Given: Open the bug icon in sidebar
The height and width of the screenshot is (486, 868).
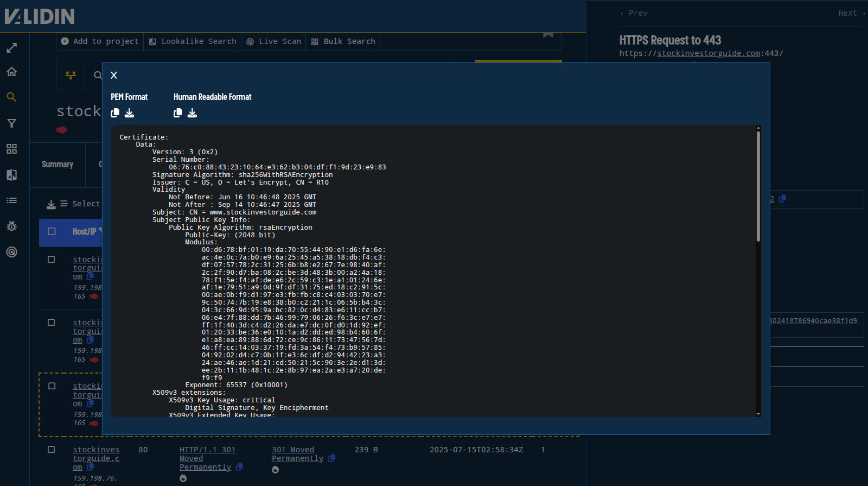Looking at the screenshot, I should coord(11,226).
